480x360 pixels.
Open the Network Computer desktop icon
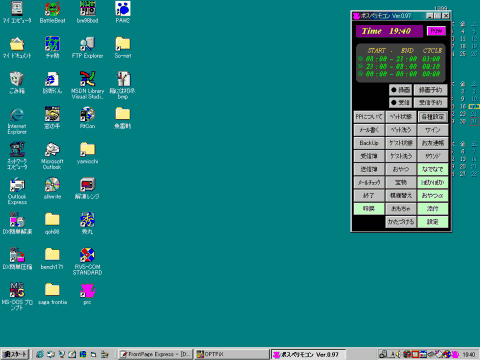17,156
